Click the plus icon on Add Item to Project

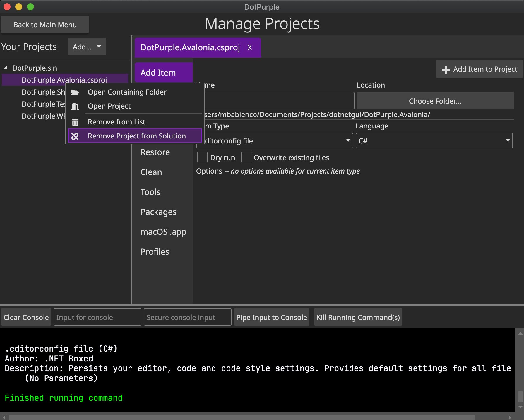pyautogui.click(x=446, y=69)
